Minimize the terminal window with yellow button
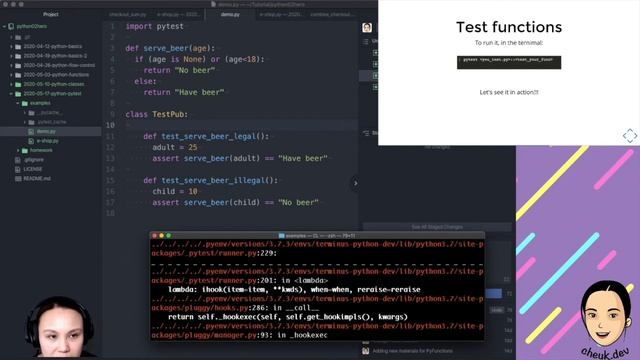Viewport: 640px width, 360px height. tap(161, 236)
